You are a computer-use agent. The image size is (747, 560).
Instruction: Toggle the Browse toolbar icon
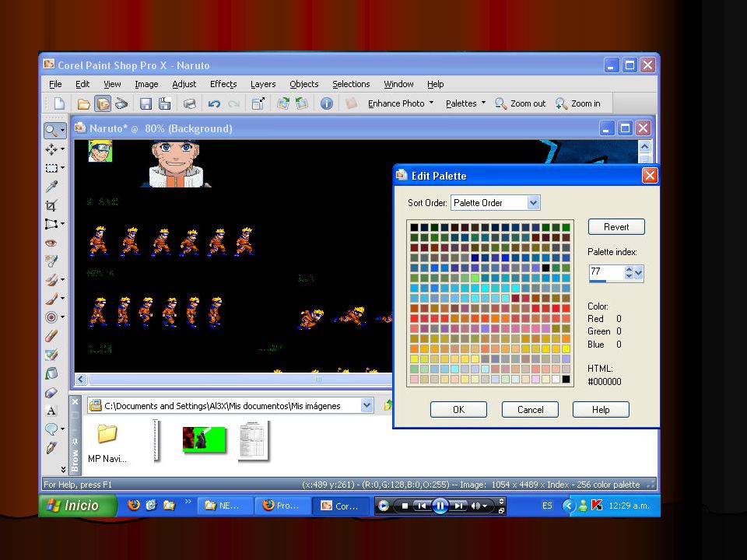point(103,103)
